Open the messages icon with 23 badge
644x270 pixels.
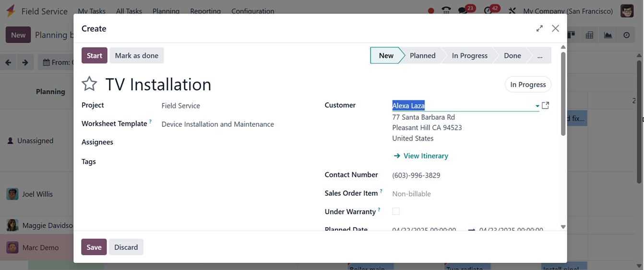(463, 11)
